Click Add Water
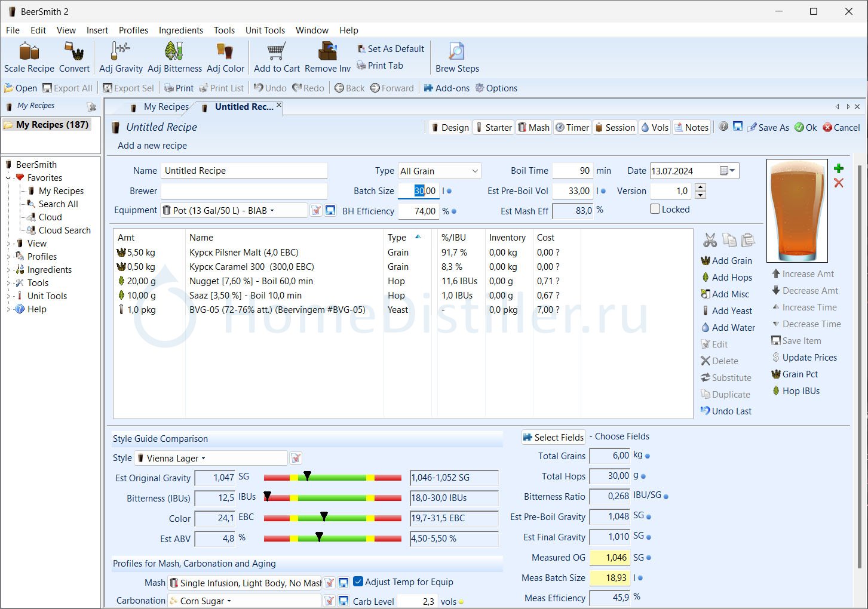This screenshot has width=868, height=609. coord(728,328)
